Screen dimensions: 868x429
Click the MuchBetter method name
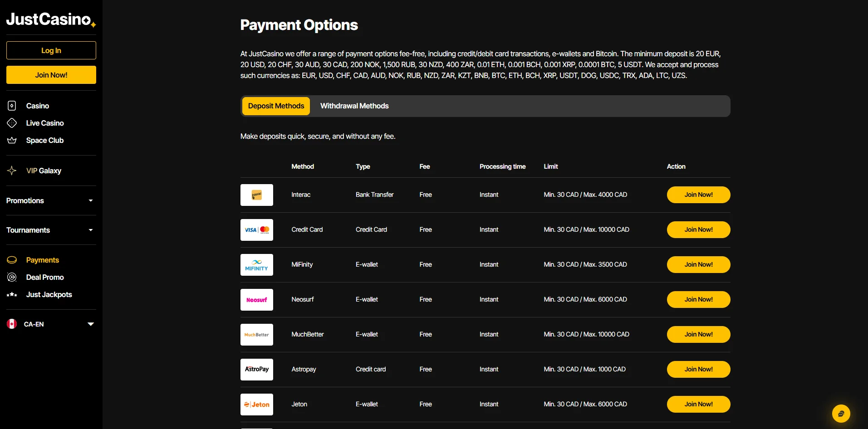[308, 334]
